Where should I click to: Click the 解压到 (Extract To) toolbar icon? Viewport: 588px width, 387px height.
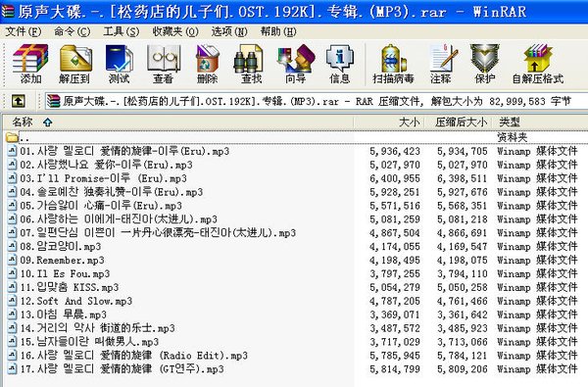pyautogui.click(x=75, y=64)
